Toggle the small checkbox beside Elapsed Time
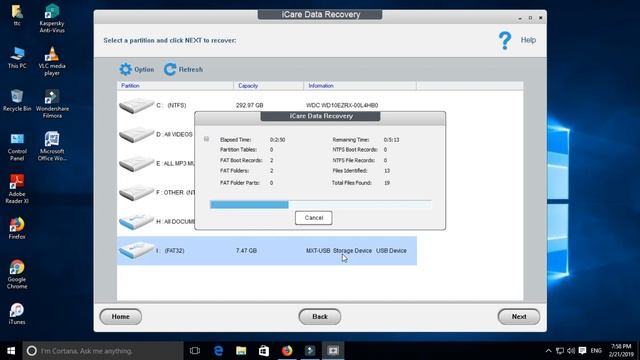This screenshot has height=360, width=640. point(207,139)
